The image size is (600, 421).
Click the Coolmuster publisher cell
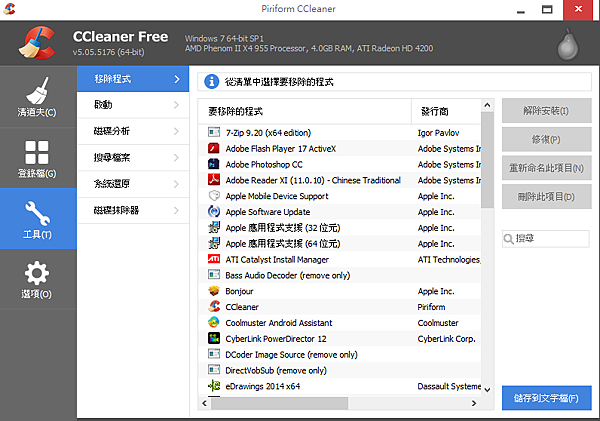[x=438, y=323]
